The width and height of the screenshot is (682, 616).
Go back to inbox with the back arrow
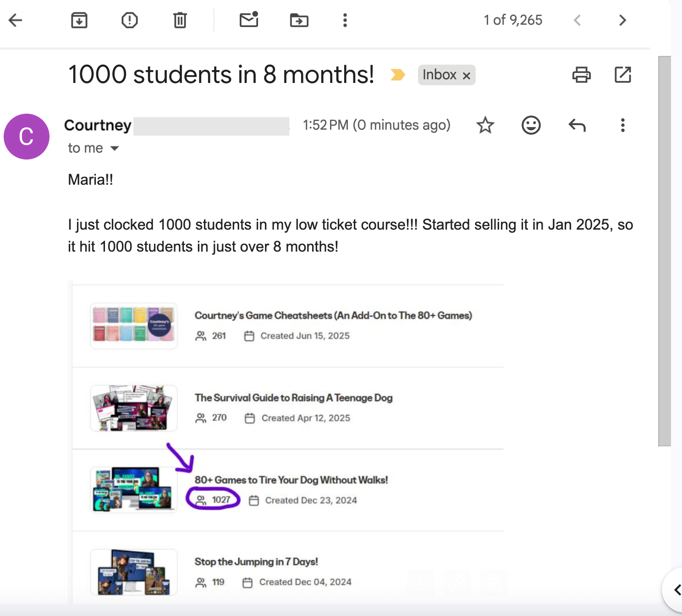coord(15,20)
